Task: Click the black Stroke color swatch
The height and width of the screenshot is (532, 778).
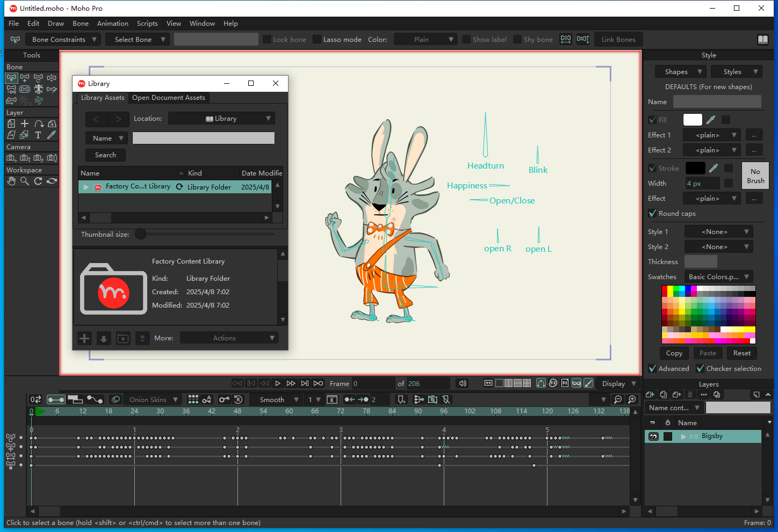Action: (695, 169)
